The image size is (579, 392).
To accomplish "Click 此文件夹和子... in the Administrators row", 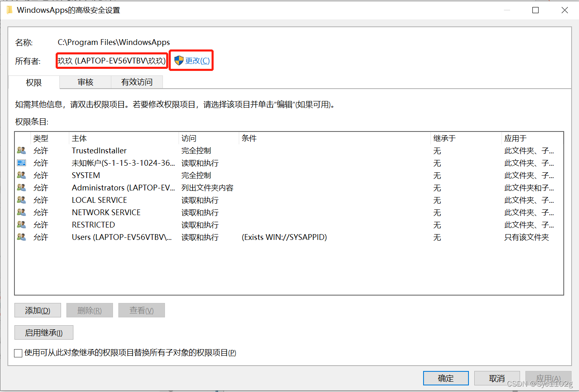I will pos(529,188).
